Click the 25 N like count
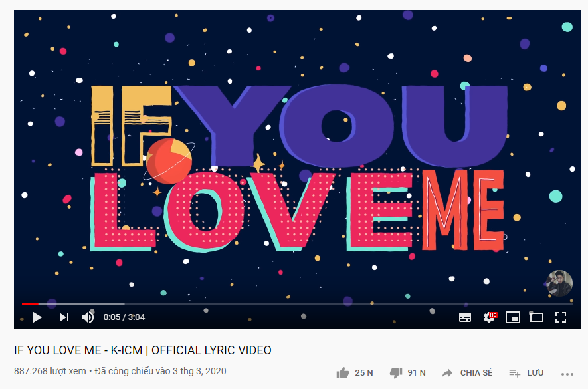 [x=363, y=373]
